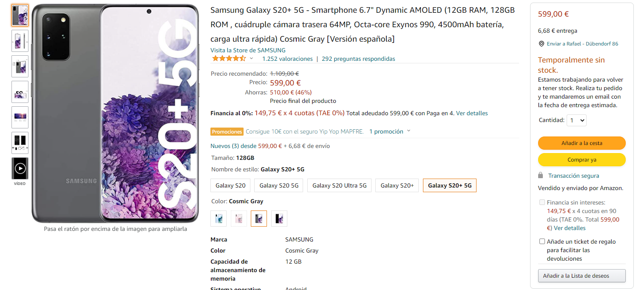Select the Galaxy S20 Ultra 5G style
The height and width of the screenshot is (290, 644).
(339, 185)
